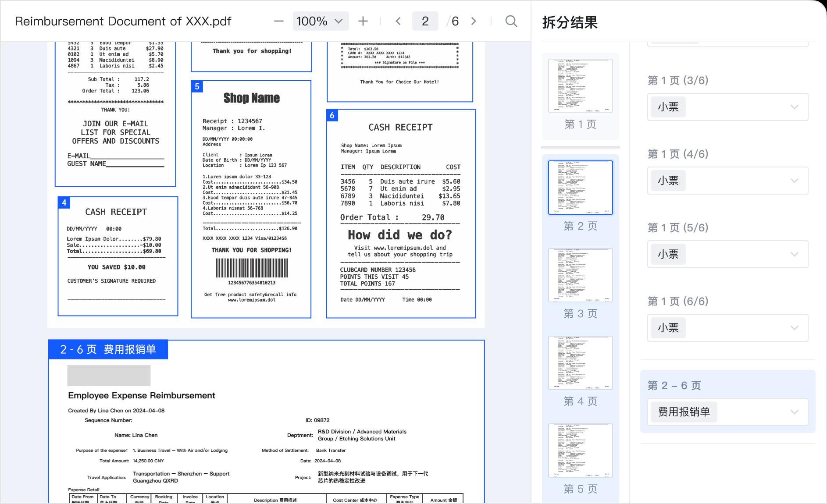Select the 第 2 页 thumbnail
The height and width of the screenshot is (504, 827).
580,188
